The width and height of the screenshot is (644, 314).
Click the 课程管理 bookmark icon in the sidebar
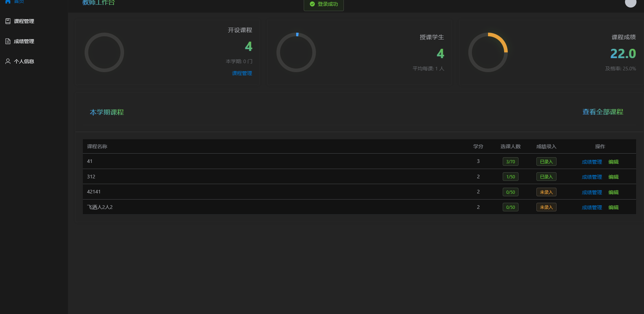[8, 21]
